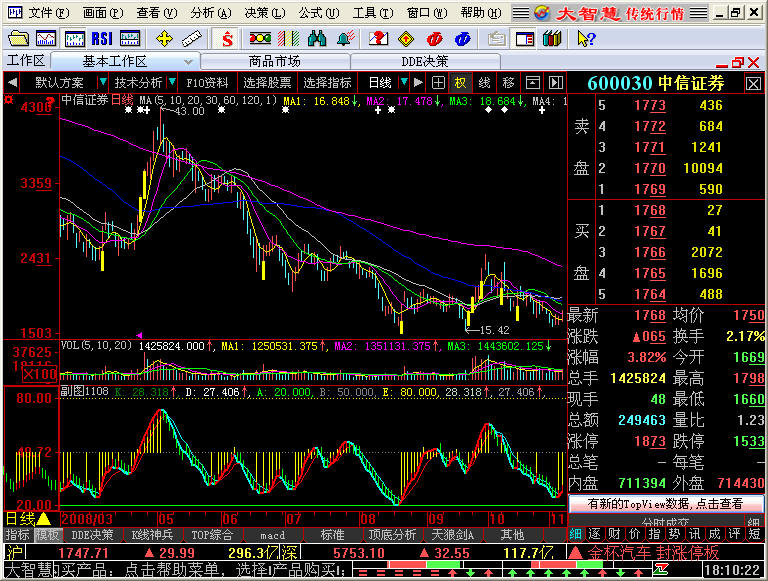Open the alarm bell alert tool

pyautogui.click(x=345, y=38)
